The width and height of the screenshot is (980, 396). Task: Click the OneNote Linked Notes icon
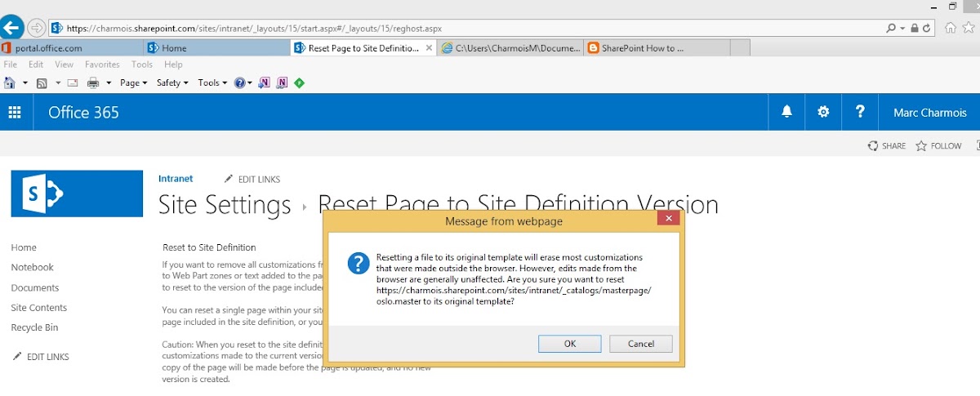pos(282,82)
